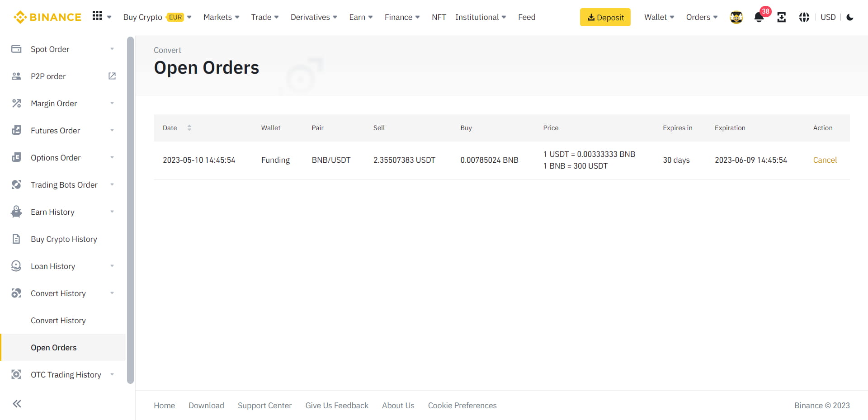868x420 pixels.
Task: Expand the Earn History submenu arrow
Action: [x=112, y=212]
